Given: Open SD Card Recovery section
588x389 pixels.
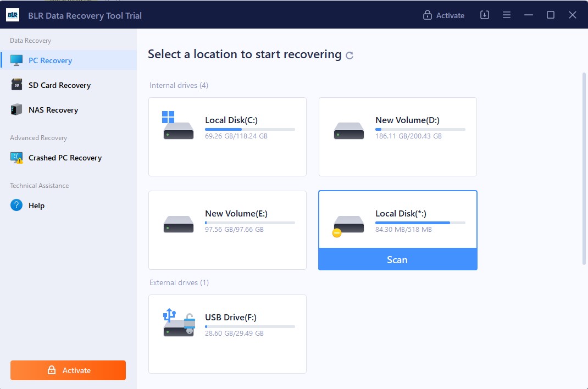Looking at the screenshot, I should [x=68, y=85].
